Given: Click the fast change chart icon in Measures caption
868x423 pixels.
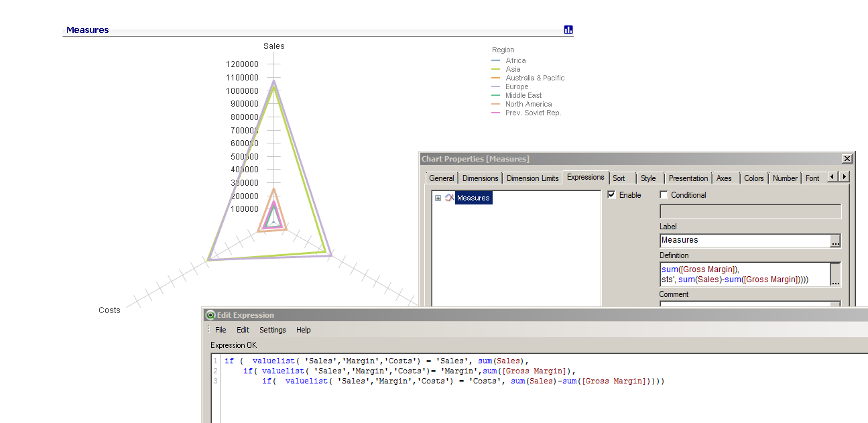Looking at the screenshot, I should (568, 30).
